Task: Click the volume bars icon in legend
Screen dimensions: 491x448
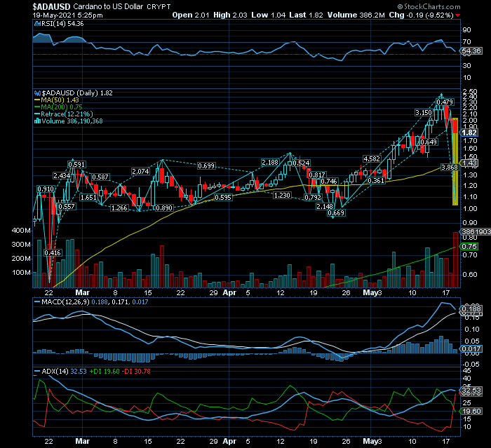Action: click(37, 121)
